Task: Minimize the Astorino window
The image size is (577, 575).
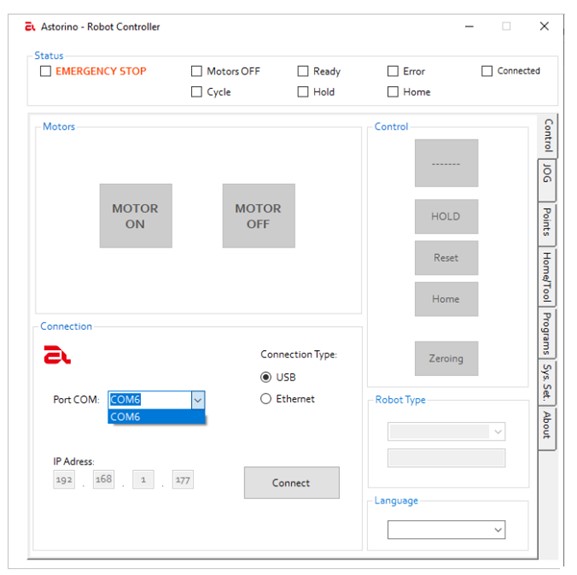Action: 469,26
